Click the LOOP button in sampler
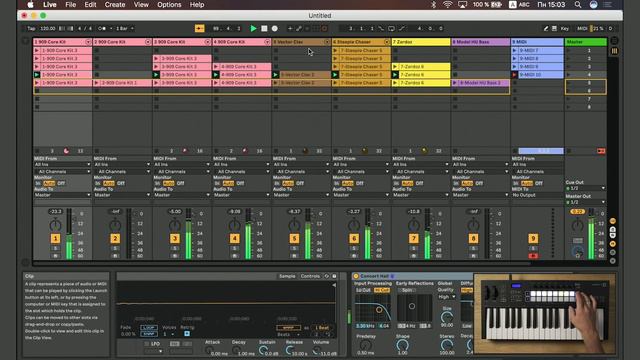The width and height of the screenshot is (640, 360). [x=149, y=327]
